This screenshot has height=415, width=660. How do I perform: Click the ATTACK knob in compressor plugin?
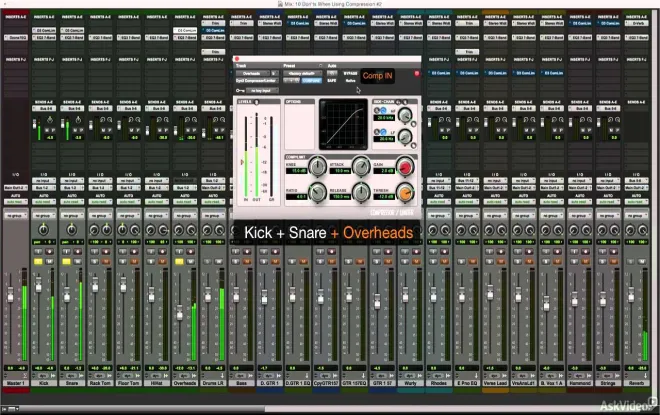361,167
